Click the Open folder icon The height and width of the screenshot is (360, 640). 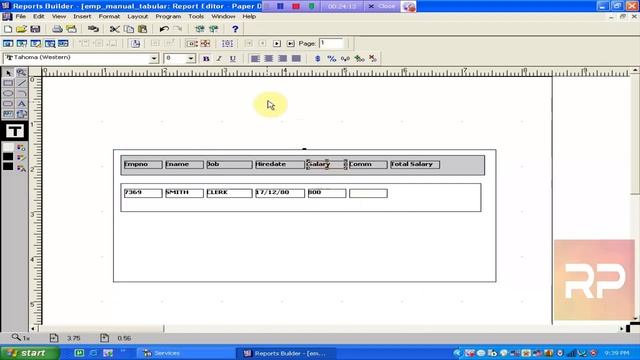21,29
